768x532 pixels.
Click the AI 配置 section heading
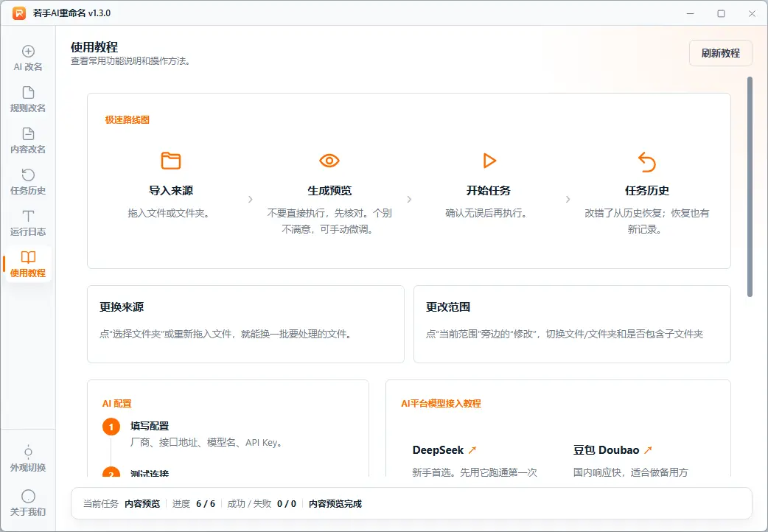(117, 404)
